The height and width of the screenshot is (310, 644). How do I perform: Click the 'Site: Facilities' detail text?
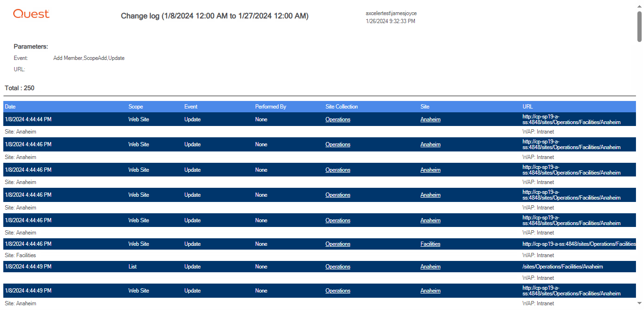20,255
